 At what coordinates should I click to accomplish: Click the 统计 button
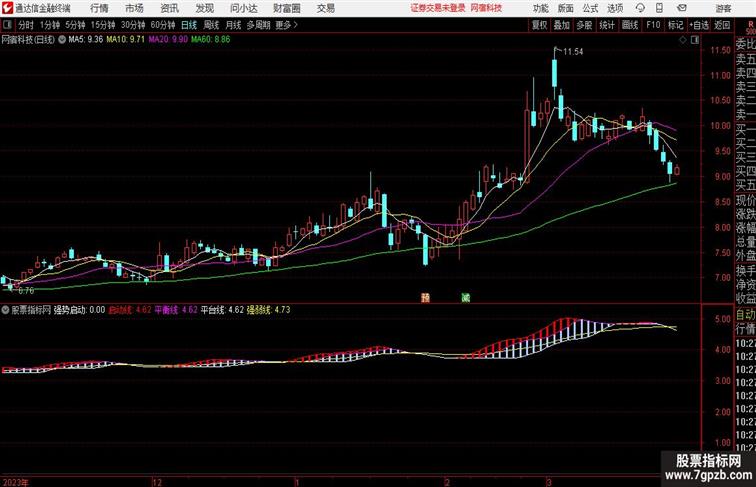(607, 25)
